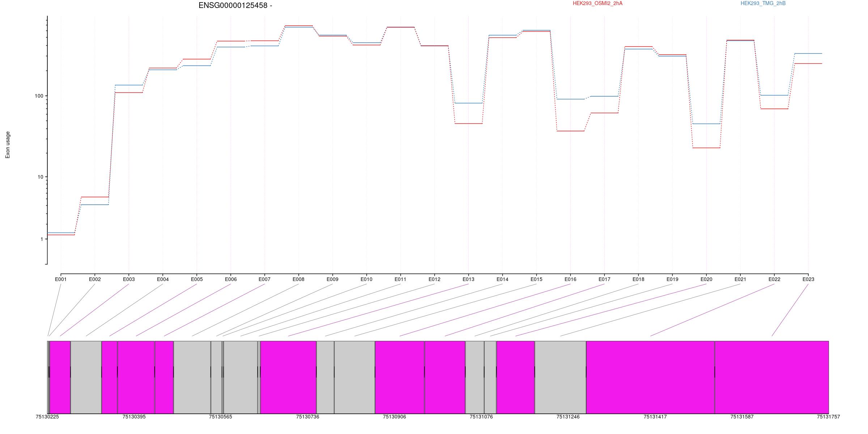Click the blue line segment at E013
Image resolution: width=868 pixels, height=434 pixels.
tap(468, 103)
